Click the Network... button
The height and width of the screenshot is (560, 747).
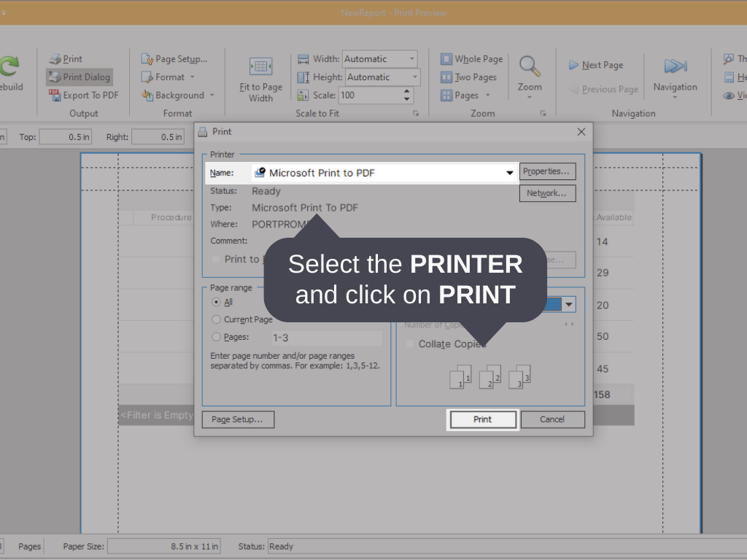coord(547,193)
